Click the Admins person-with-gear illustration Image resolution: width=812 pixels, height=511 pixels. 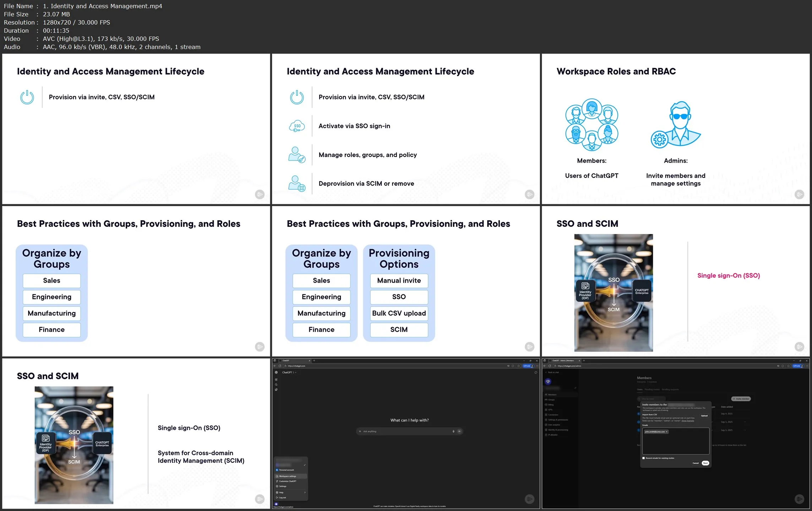coord(676,124)
